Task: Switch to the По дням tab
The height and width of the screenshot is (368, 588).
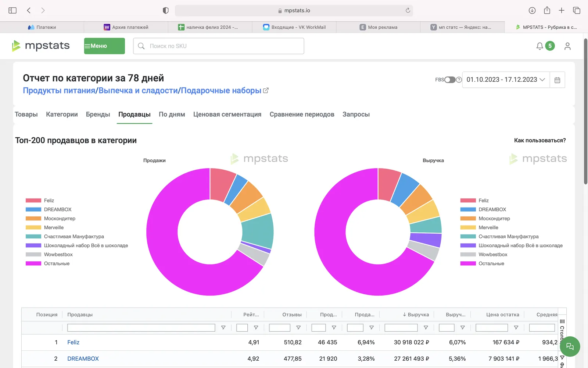Action: [x=172, y=114]
